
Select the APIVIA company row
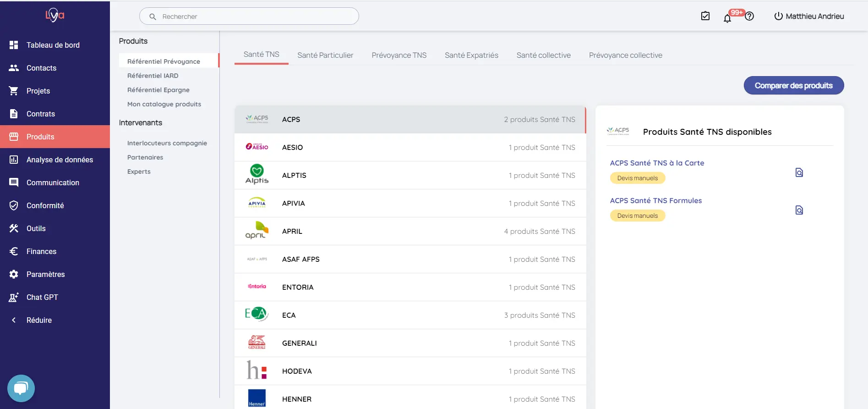pos(410,203)
